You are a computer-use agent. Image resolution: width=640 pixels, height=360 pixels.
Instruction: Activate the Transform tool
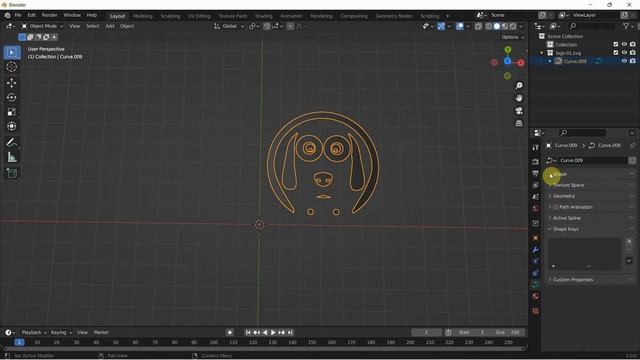coord(12,126)
